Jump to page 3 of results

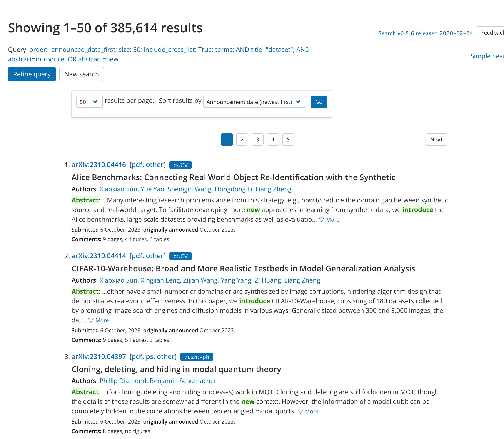pyautogui.click(x=257, y=139)
